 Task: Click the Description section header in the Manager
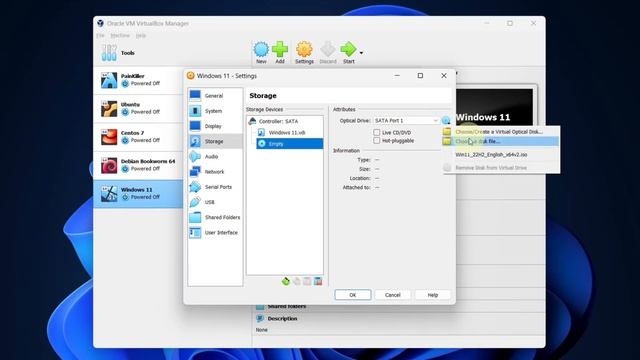click(x=282, y=318)
